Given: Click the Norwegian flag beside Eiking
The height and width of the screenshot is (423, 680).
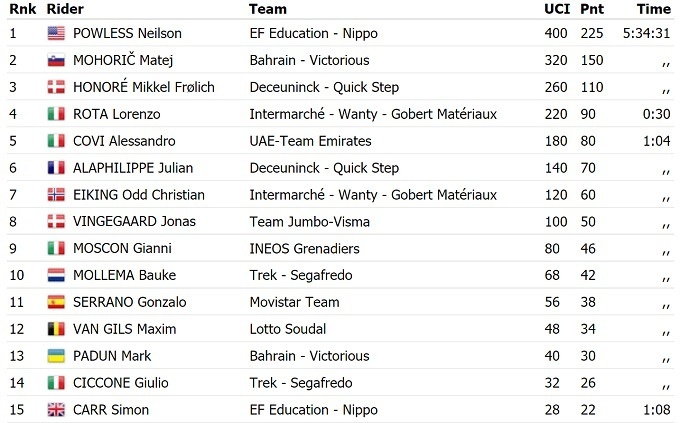Looking at the screenshot, I should click(x=56, y=195).
